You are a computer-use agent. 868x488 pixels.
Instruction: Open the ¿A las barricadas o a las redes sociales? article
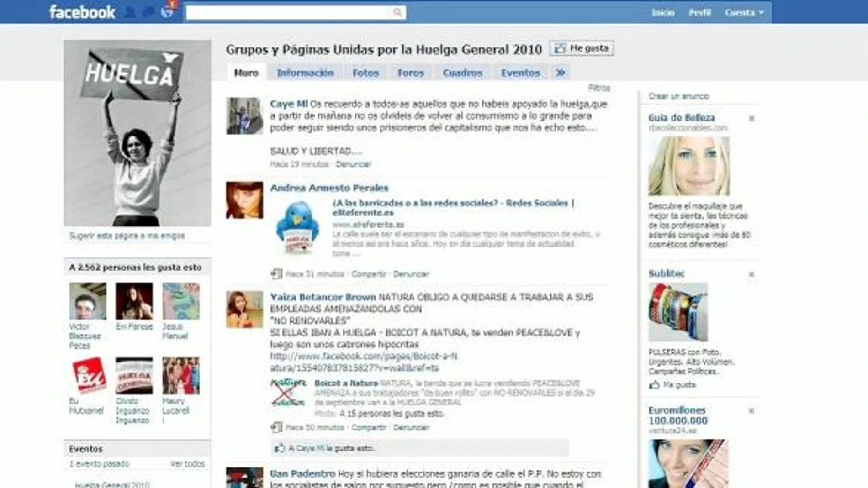pos(453,208)
